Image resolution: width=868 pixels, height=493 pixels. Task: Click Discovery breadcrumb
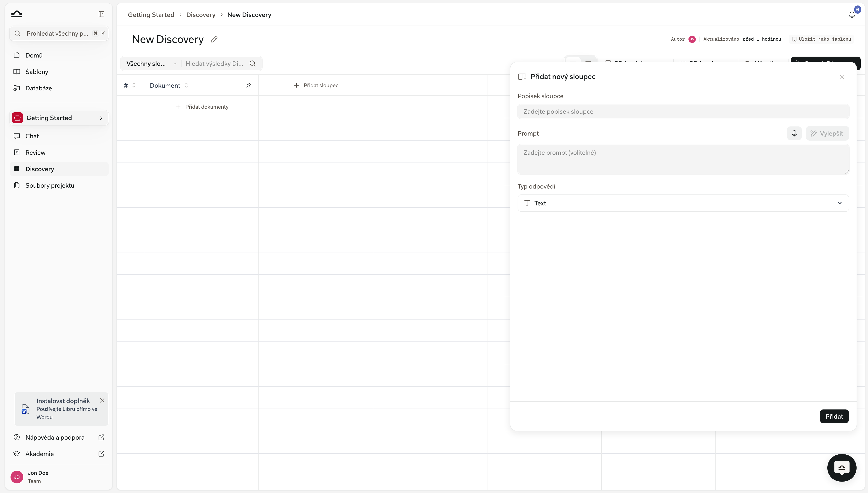(201, 15)
